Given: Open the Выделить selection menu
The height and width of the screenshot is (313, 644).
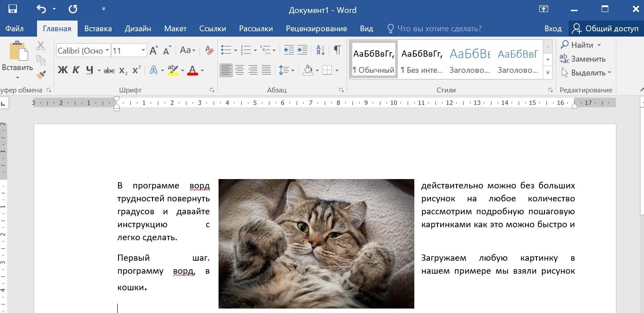Looking at the screenshot, I should tap(586, 73).
